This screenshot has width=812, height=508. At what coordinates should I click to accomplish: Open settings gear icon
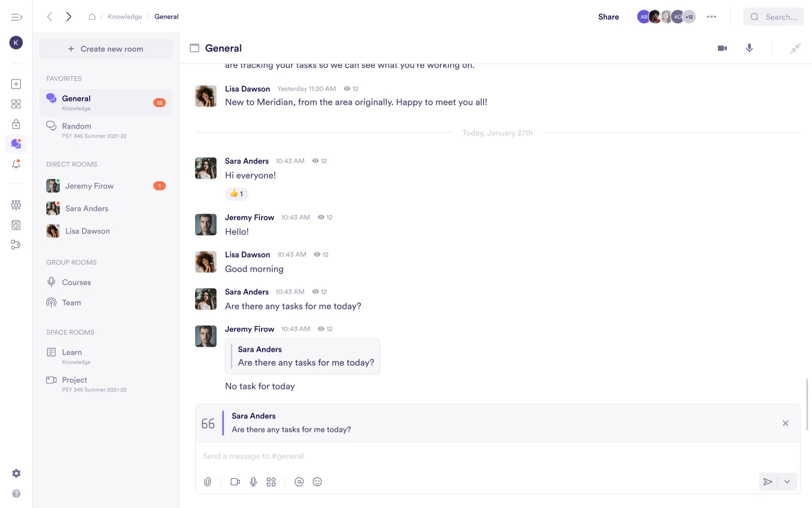click(x=16, y=474)
